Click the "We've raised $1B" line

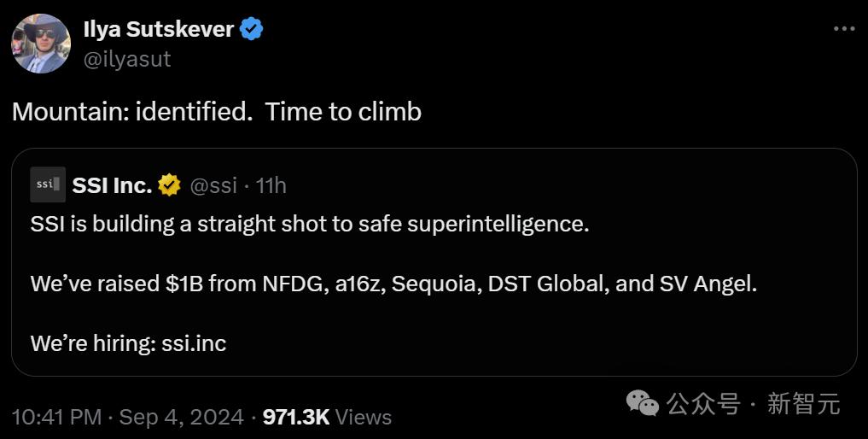393,284
